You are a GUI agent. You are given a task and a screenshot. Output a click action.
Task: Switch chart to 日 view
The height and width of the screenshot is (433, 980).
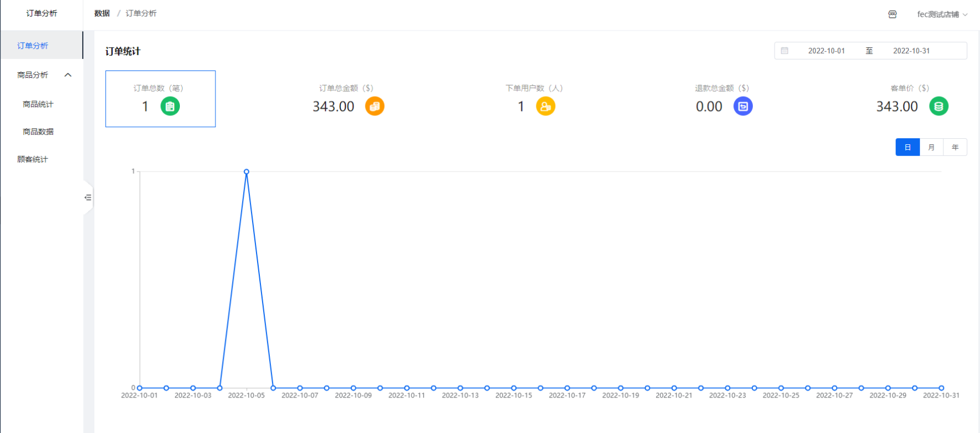[x=908, y=147]
